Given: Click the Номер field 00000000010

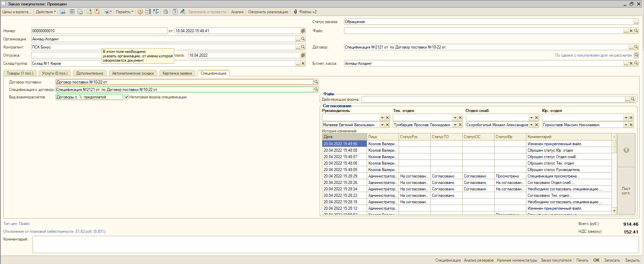Looking at the screenshot, I should pos(99,31).
